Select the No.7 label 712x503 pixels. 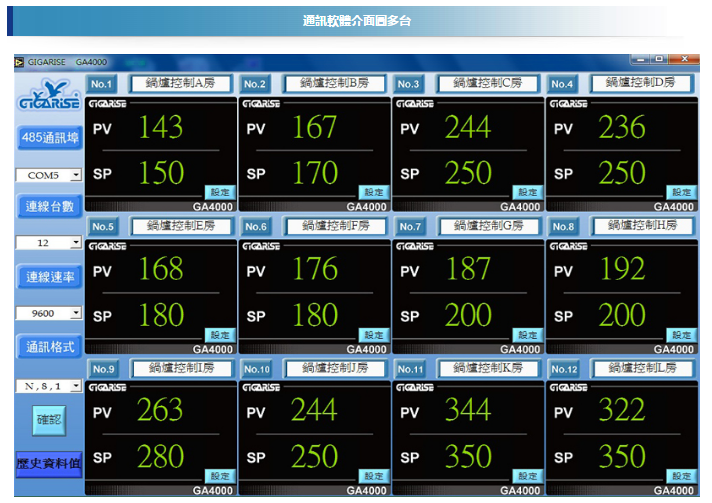coord(410,227)
